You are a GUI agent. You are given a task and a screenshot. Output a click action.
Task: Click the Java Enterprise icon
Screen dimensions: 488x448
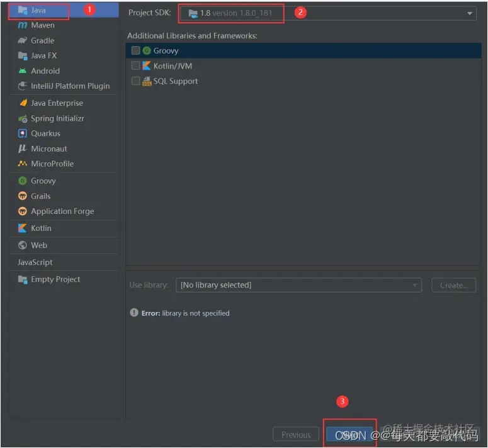(23, 103)
